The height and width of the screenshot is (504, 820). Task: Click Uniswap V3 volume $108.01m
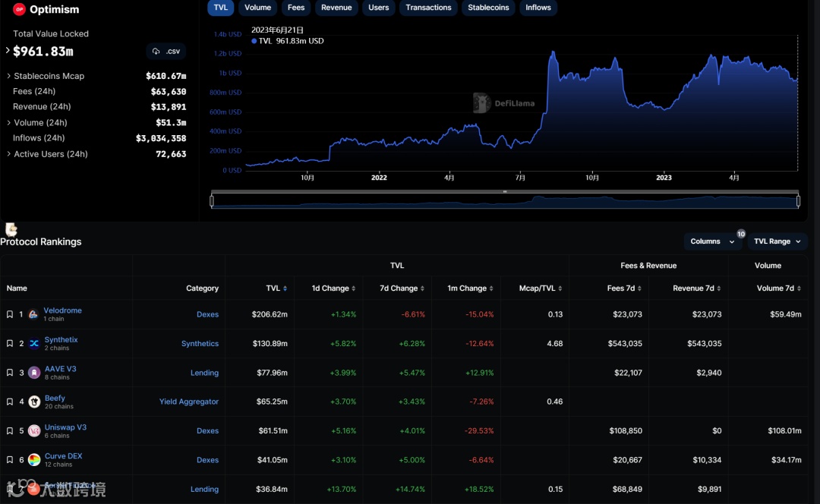[x=784, y=431]
